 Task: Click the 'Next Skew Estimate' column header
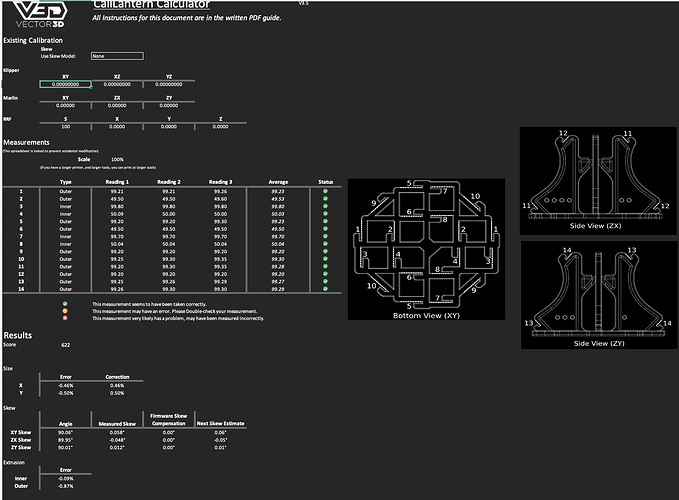pyautogui.click(x=220, y=423)
